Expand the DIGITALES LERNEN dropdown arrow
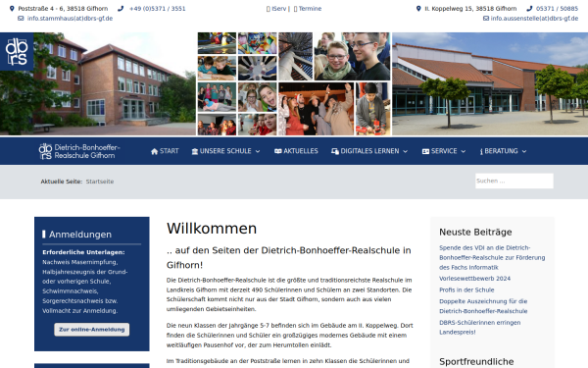Viewport: 588px width, 368px height. pyautogui.click(x=406, y=151)
